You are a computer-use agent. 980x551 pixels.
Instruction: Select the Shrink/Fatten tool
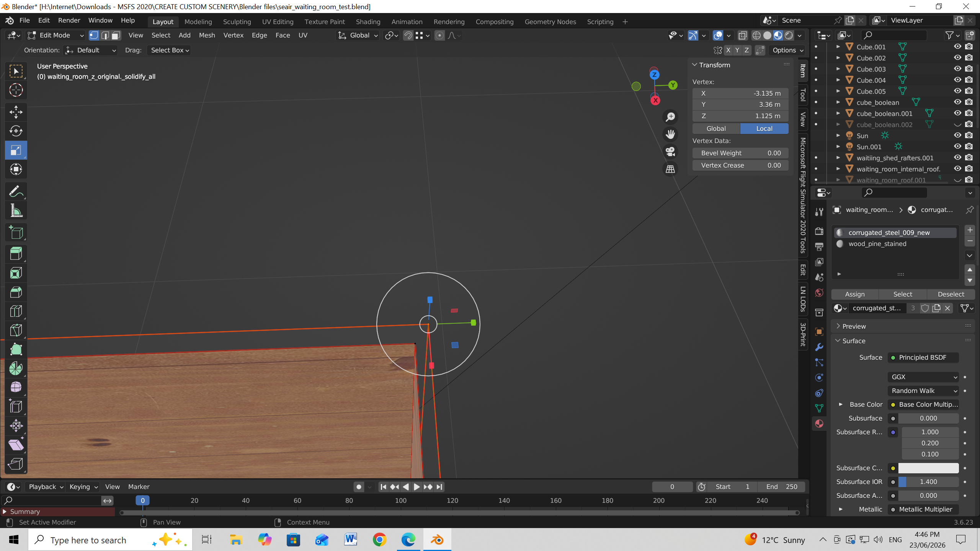(16, 425)
